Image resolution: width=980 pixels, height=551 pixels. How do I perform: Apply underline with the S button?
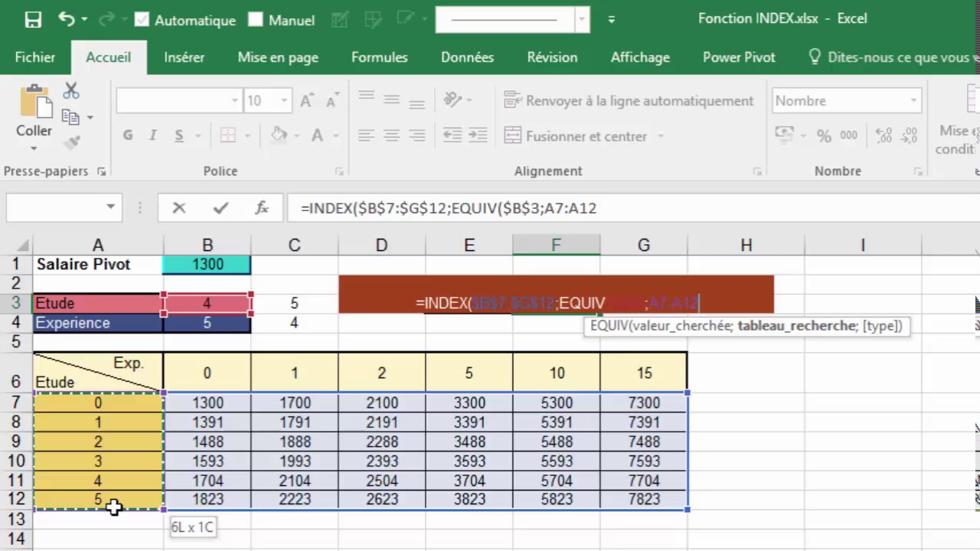tap(179, 135)
